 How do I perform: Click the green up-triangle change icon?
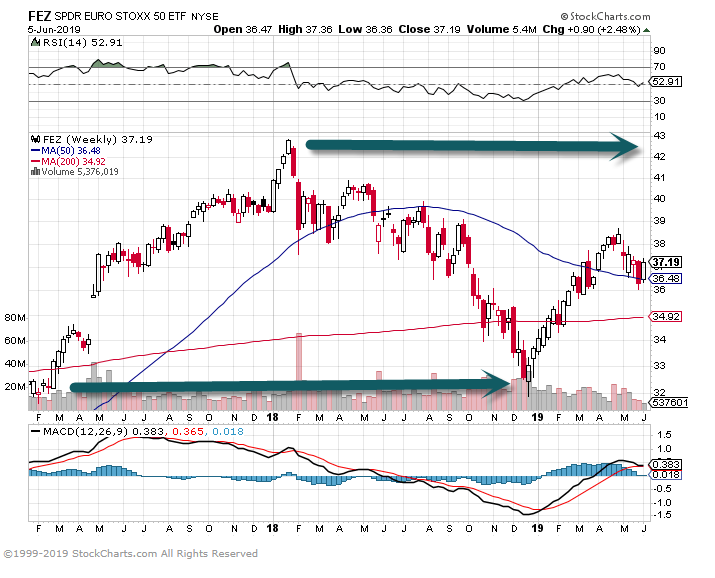point(647,30)
